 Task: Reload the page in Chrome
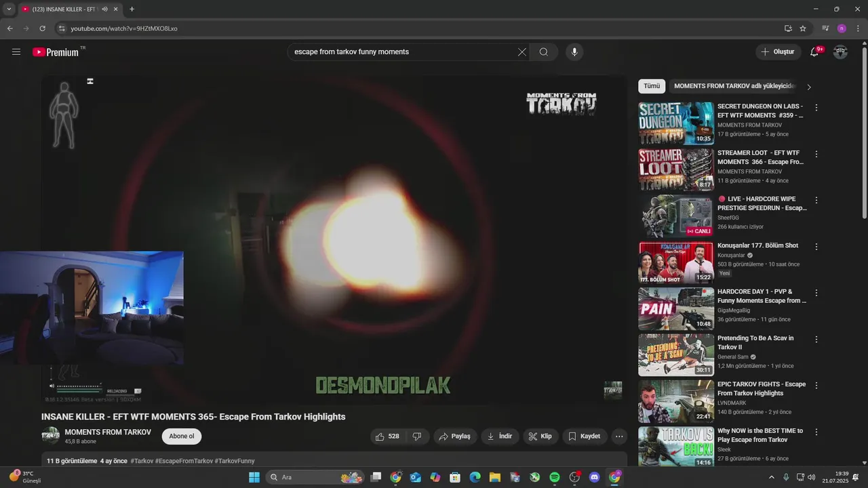(42, 28)
